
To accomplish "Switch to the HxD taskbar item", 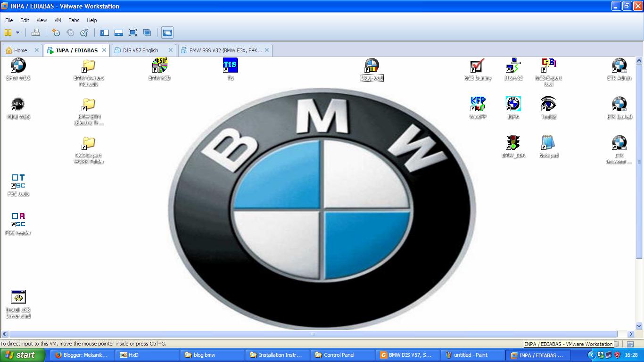I will click(148, 355).
